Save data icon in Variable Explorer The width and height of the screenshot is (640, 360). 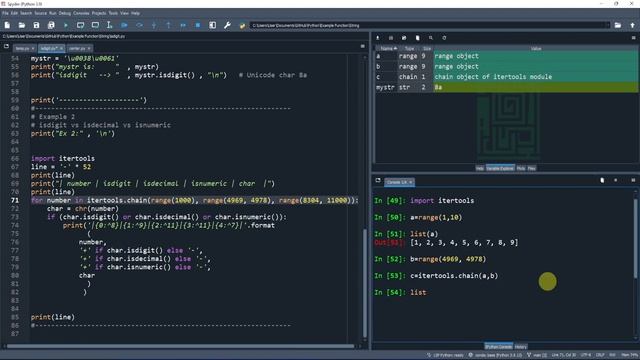(391, 38)
